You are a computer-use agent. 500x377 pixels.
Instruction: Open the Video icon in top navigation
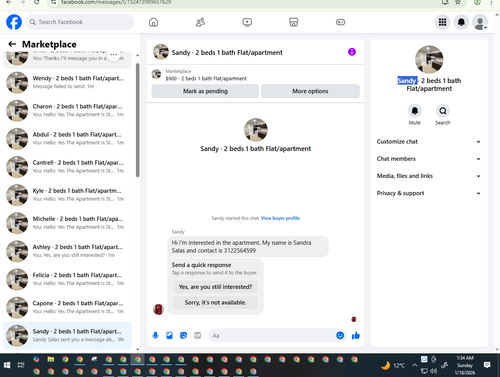coord(247,22)
